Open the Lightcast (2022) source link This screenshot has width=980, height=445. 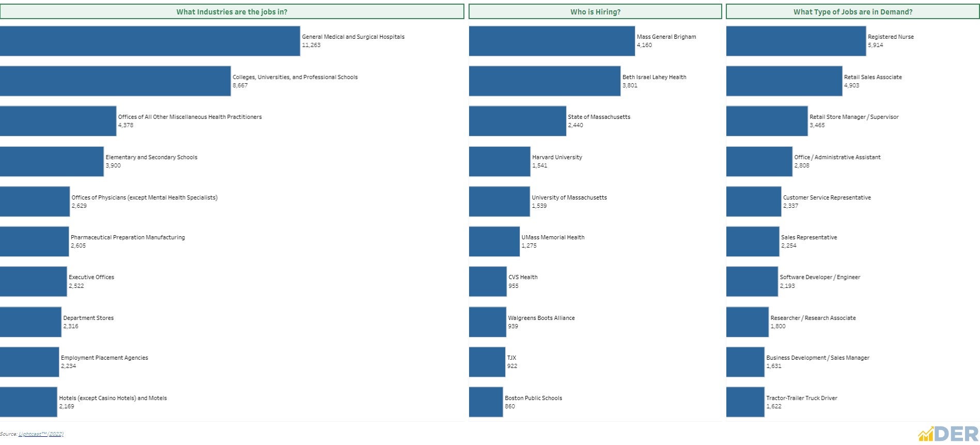[41, 434]
